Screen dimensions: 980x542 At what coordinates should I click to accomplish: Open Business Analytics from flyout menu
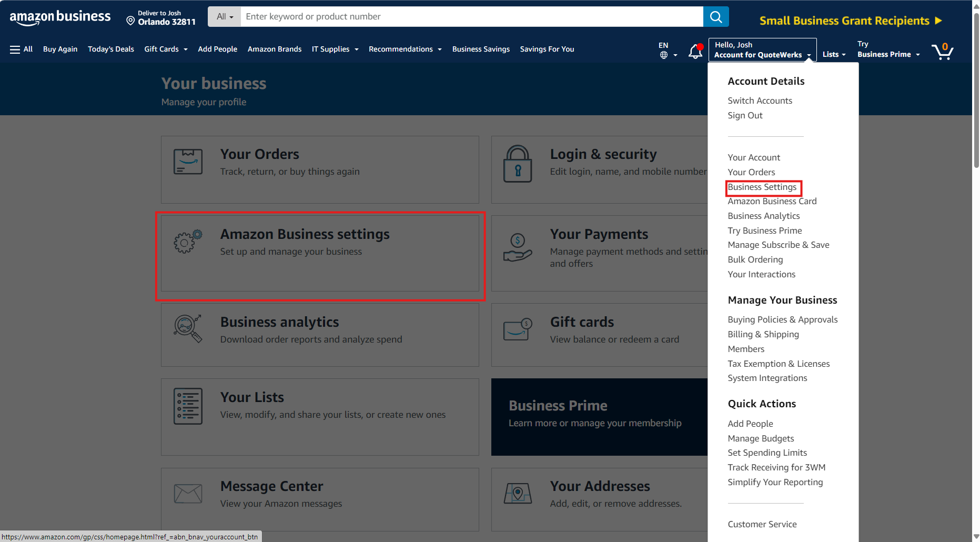764,216
